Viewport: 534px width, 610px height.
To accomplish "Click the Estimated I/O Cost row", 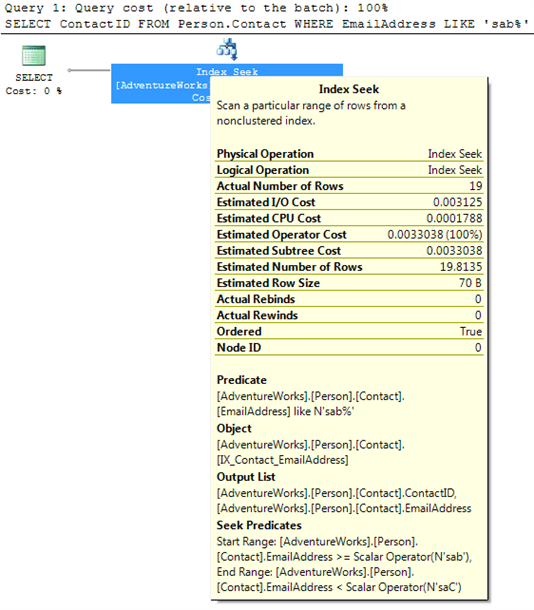I will coord(349,202).
